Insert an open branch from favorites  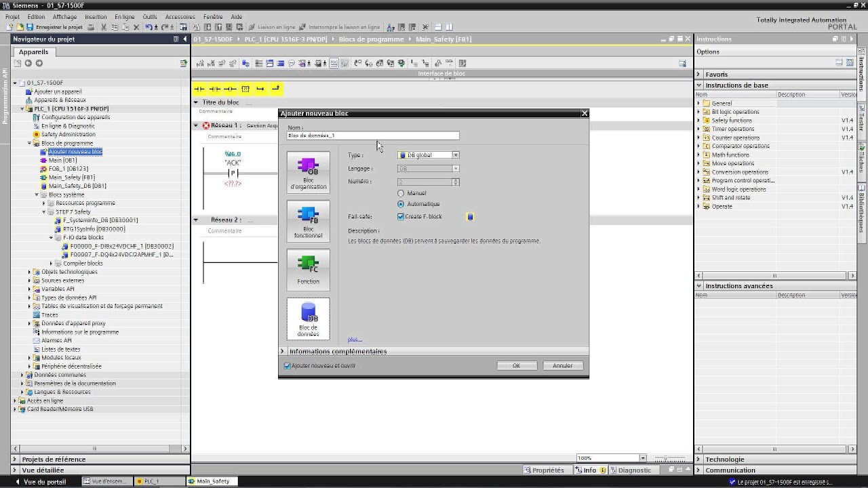coord(260,89)
